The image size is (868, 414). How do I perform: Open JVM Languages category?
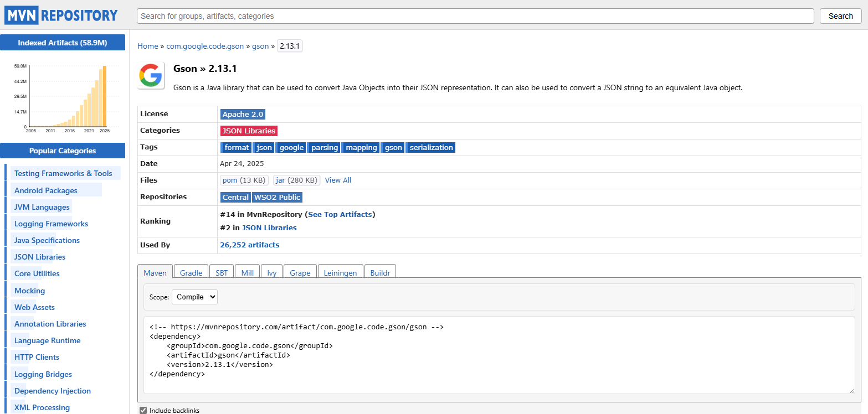pyautogui.click(x=42, y=207)
